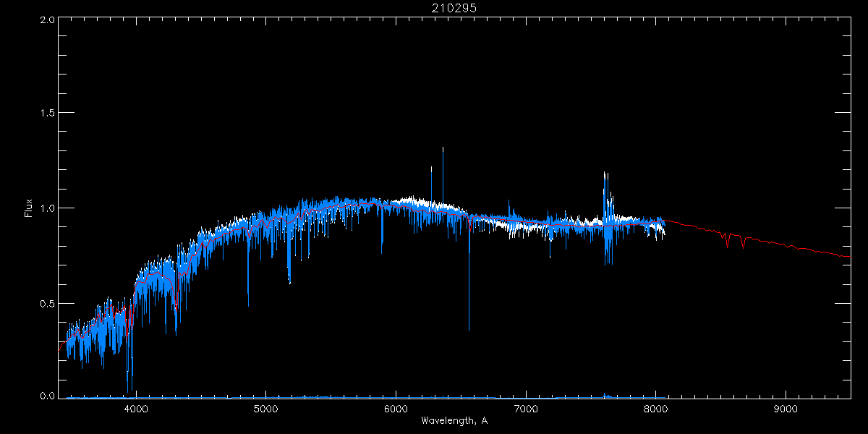Click the 9000 wavelength tick label
868x434 pixels.
786,409
